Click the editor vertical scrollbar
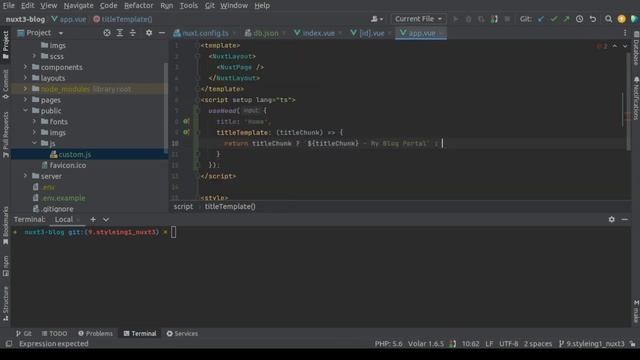The image size is (640, 360). (628, 102)
